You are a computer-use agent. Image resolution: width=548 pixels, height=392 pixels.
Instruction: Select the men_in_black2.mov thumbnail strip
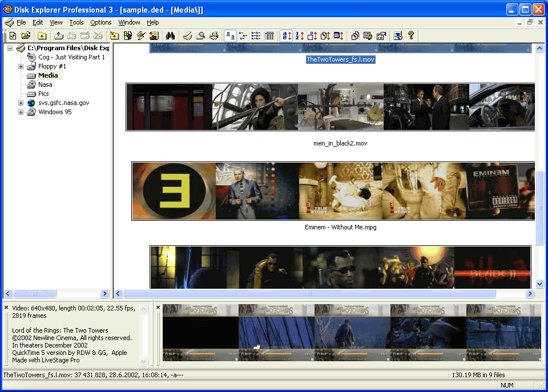pos(331,107)
